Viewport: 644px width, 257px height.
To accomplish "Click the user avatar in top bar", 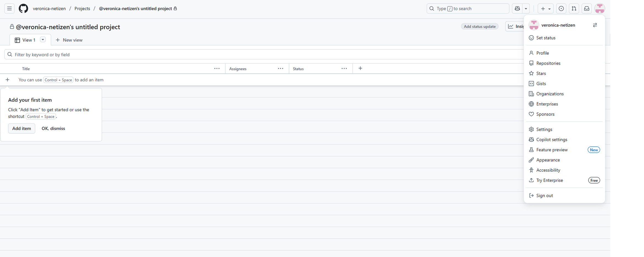I will coord(600,9).
